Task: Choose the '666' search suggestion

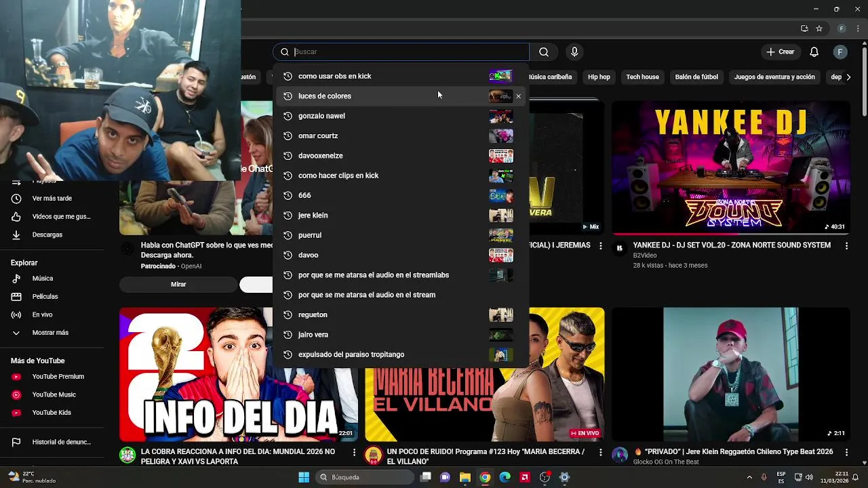Action: 401,195
